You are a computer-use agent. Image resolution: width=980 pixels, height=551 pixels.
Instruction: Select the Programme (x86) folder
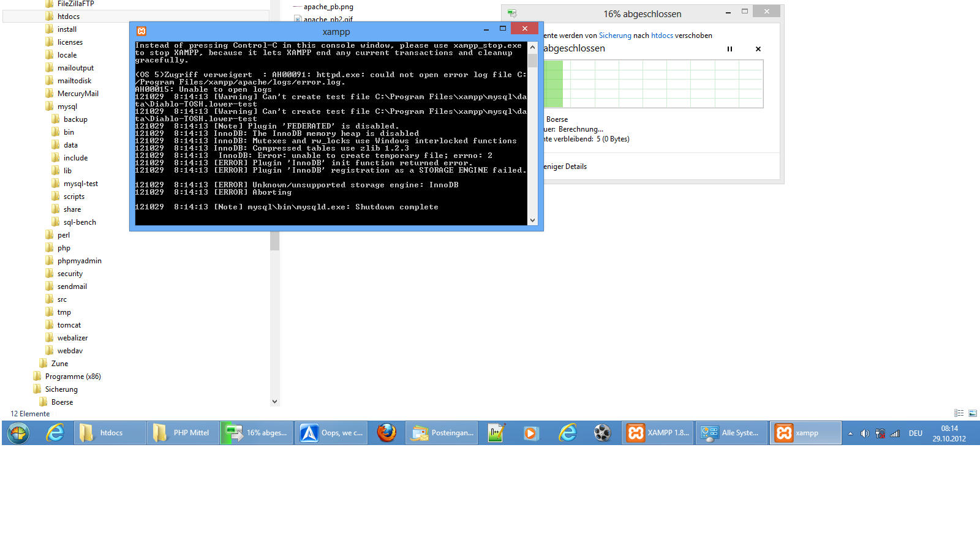coord(73,377)
